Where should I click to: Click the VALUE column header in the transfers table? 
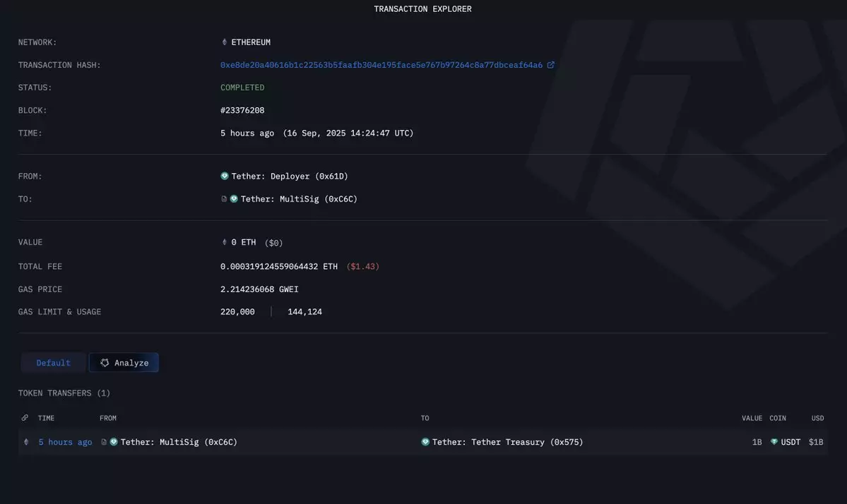tap(752, 418)
